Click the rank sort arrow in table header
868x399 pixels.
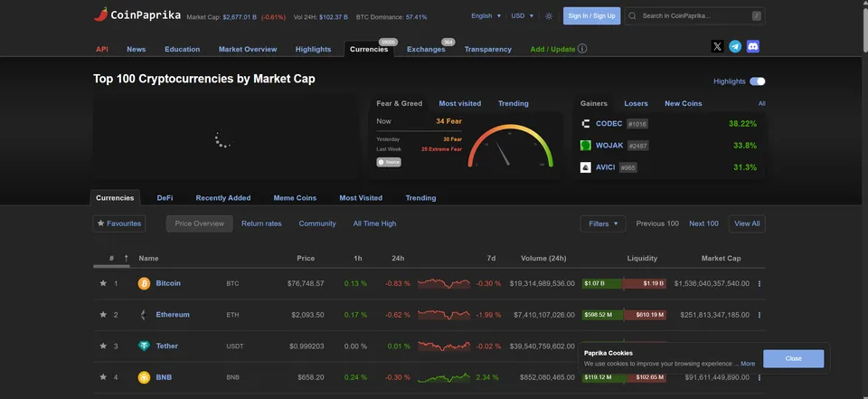pos(127,258)
